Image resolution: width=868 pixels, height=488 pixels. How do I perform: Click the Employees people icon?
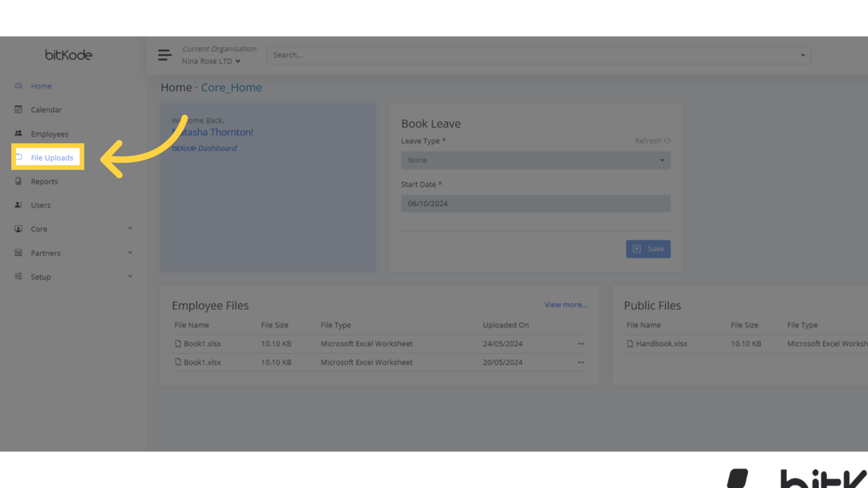point(18,133)
